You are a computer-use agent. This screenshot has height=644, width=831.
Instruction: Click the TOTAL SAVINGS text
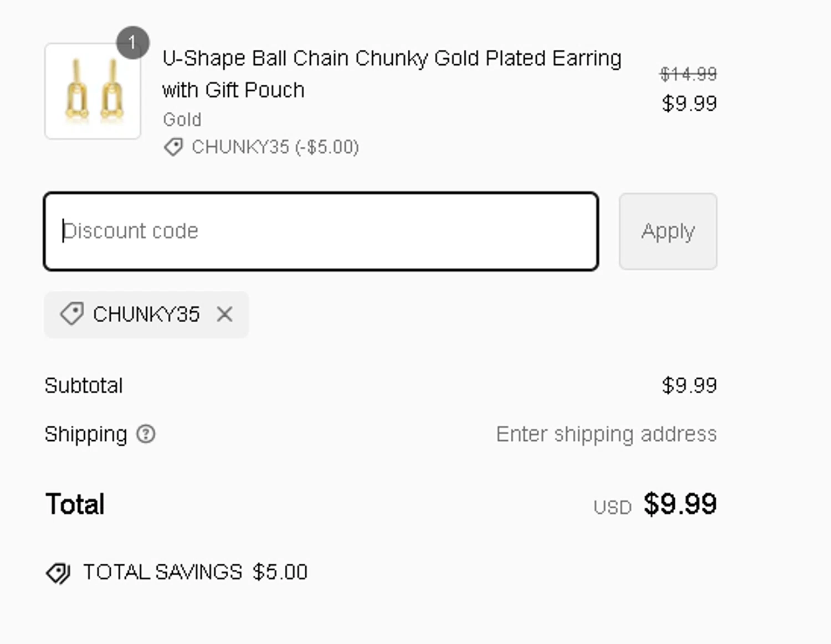[163, 572]
